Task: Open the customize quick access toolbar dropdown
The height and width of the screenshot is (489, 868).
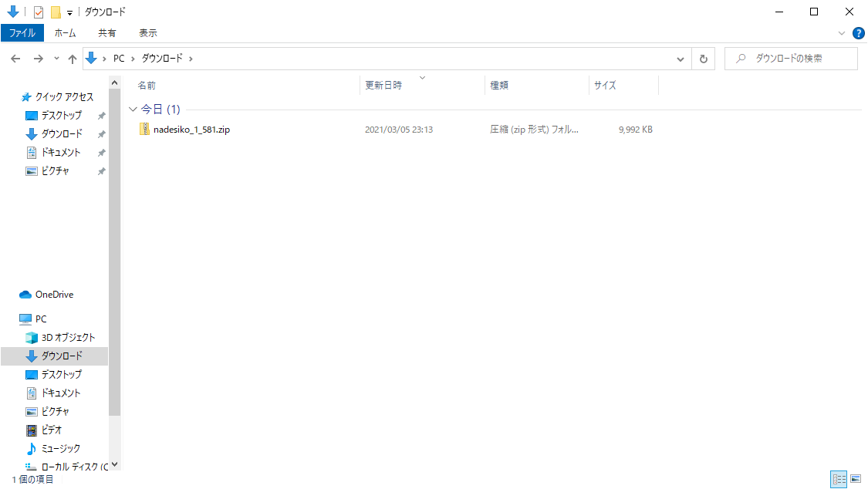Action: tap(69, 12)
